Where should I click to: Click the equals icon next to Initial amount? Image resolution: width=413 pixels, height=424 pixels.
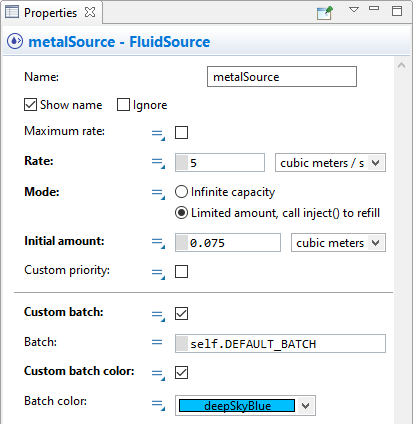click(x=158, y=243)
